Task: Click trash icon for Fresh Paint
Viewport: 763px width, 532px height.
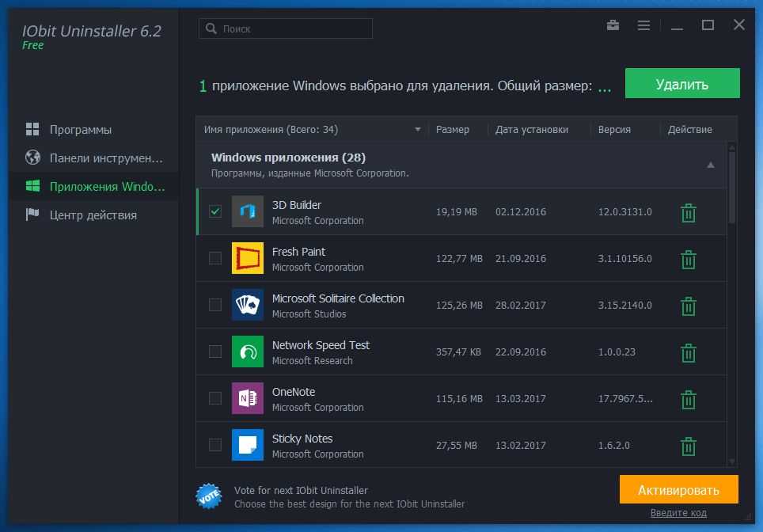Action: (x=689, y=260)
